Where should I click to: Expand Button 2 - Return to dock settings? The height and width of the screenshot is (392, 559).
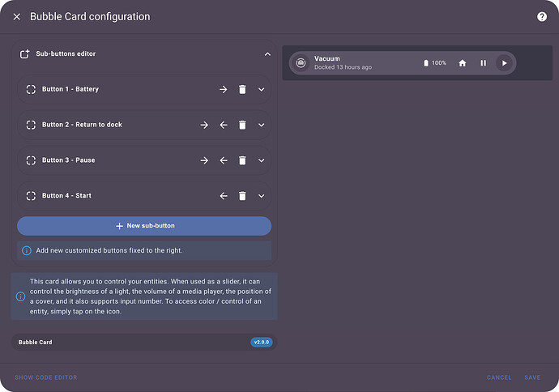point(261,125)
